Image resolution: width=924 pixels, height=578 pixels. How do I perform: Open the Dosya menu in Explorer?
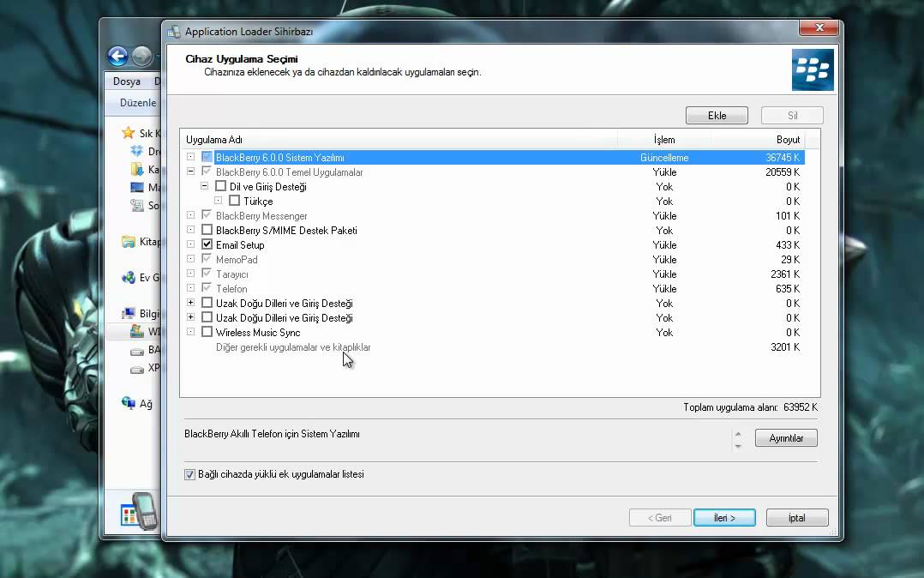tap(127, 81)
